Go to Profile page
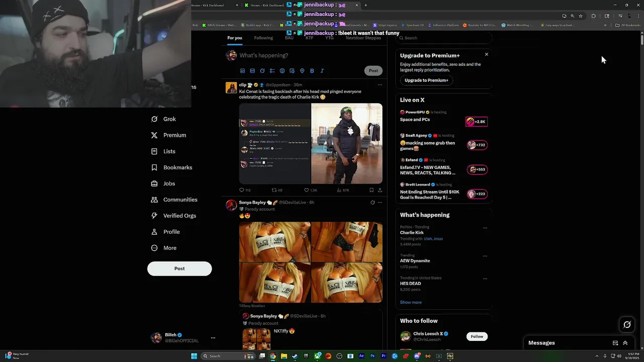644x362 pixels. click(165, 232)
